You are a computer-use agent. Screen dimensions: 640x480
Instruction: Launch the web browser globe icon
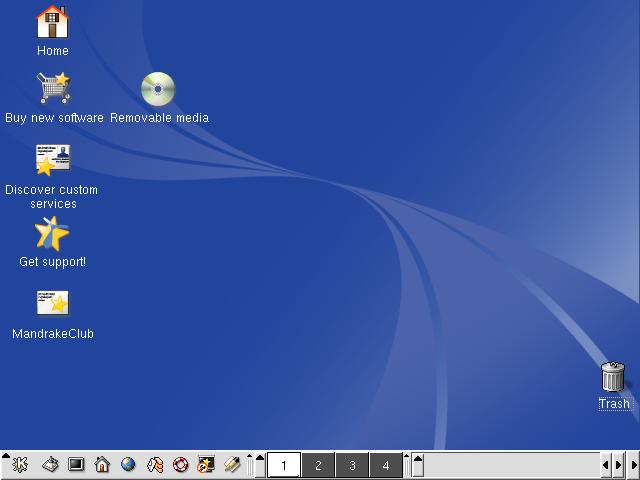pos(128,465)
